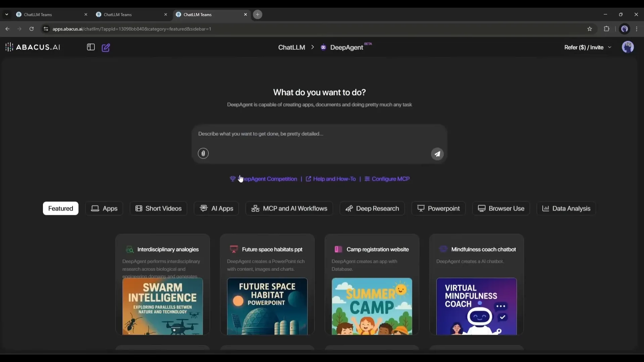Click the Camp registration website app icon
This screenshot has height=362, width=644.
click(338, 249)
